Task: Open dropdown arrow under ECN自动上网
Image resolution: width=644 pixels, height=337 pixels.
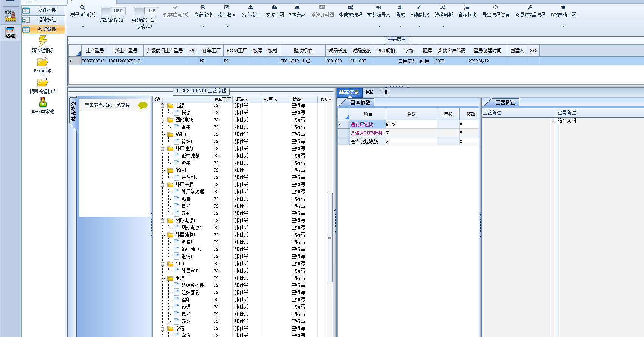Action: [563, 27]
